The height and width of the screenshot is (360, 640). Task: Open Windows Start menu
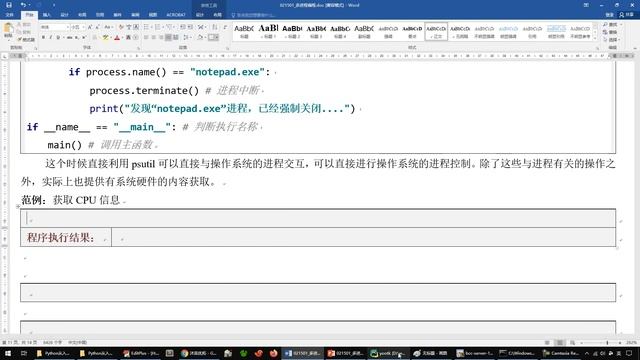8,353
